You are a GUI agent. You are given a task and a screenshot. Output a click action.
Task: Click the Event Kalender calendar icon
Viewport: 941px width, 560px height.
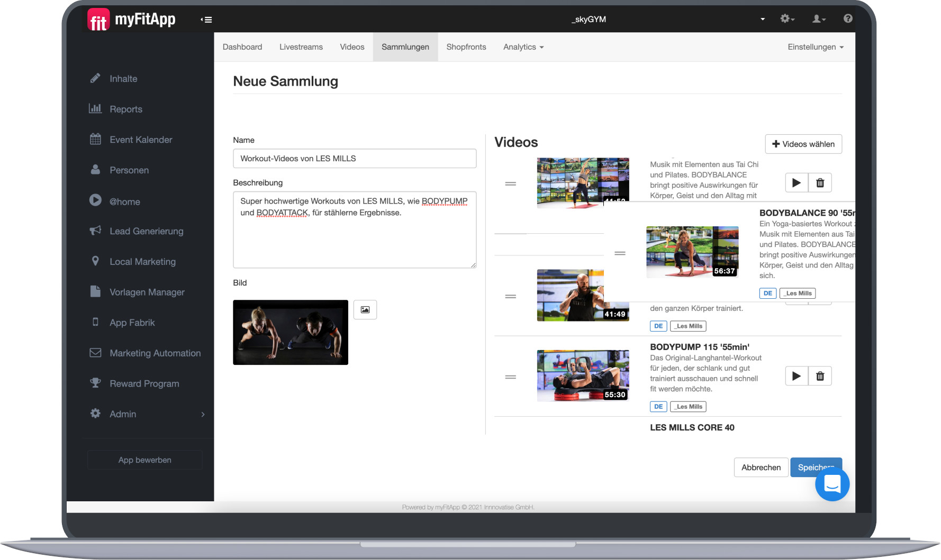click(95, 139)
